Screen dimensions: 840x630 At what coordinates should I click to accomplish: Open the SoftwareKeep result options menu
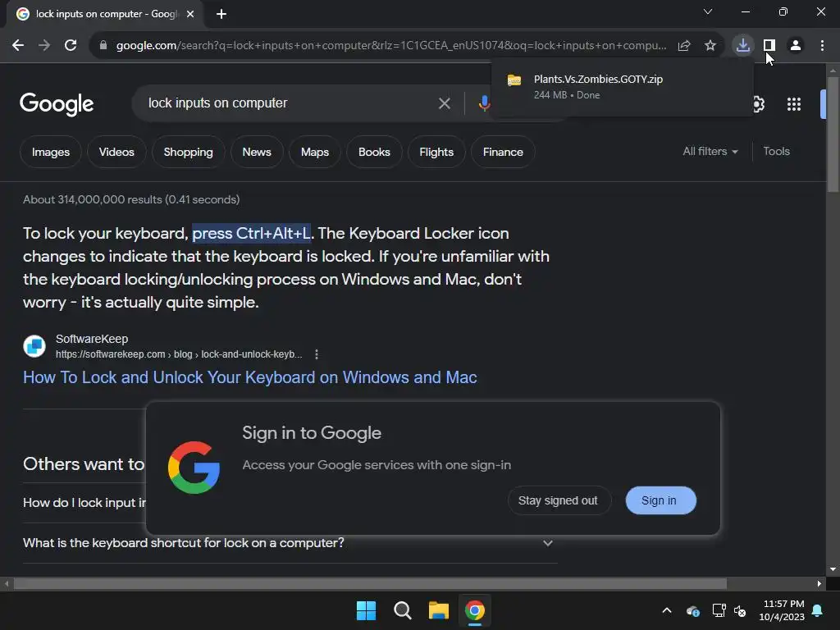pyautogui.click(x=317, y=354)
